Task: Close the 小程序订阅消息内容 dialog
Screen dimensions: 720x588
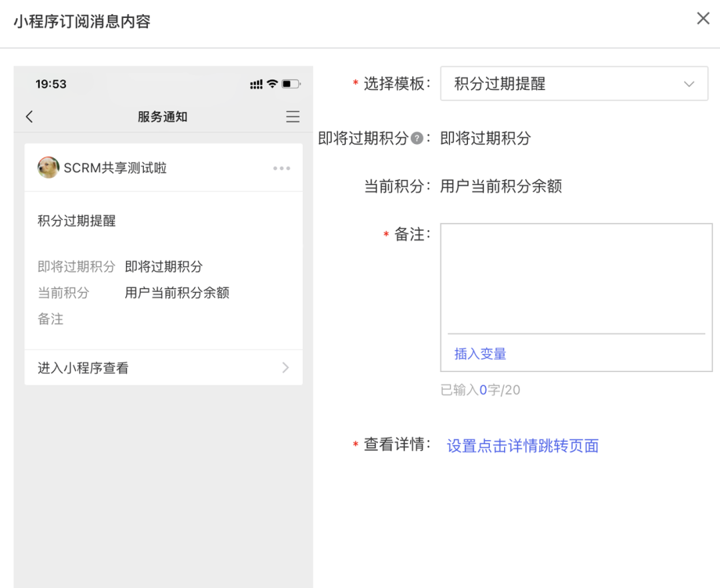Action: pos(703,18)
